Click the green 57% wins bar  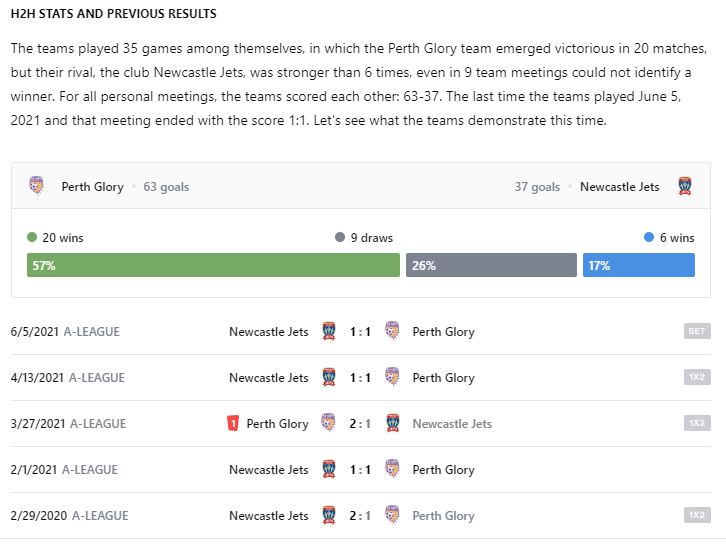tap(213, 265)
